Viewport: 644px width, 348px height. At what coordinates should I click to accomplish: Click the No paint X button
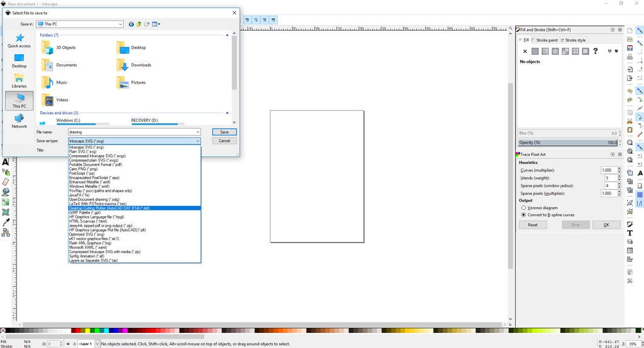(x=525, y=52)
